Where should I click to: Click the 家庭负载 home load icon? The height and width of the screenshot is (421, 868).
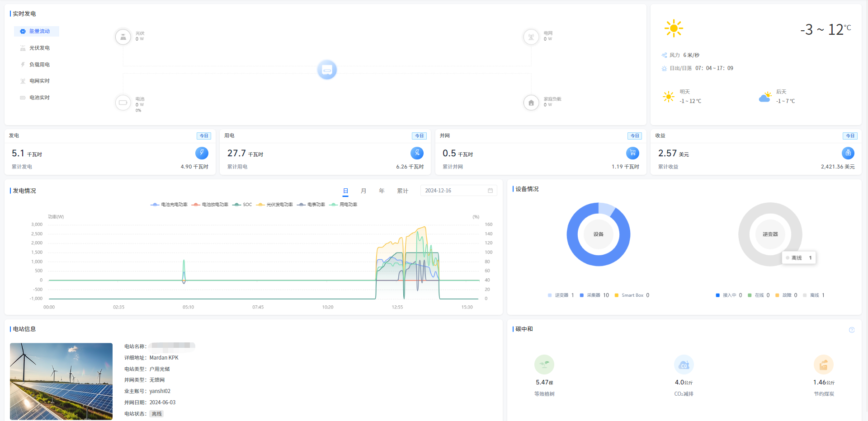pyautogui.click(x=531, y=103)
